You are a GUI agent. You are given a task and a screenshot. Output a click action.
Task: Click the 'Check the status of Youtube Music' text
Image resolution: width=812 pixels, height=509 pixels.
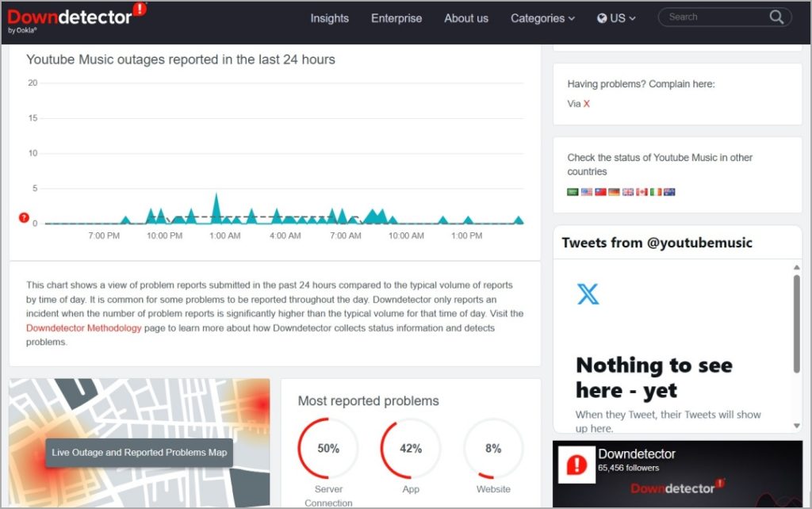[660, 164]
